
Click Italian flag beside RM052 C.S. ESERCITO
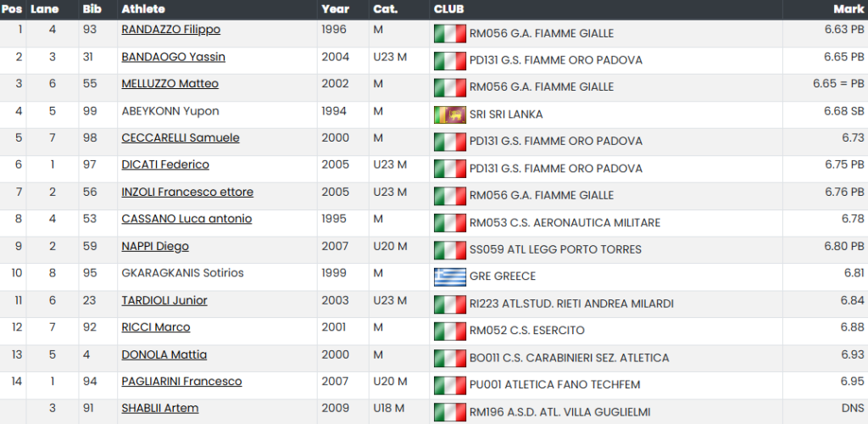[450, 331]
